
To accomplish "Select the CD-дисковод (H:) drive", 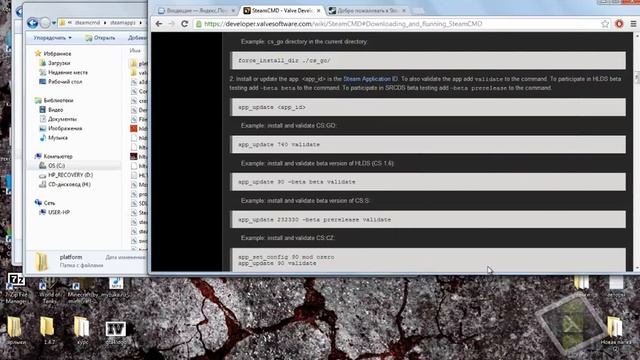I will click(x=69, y=184).
